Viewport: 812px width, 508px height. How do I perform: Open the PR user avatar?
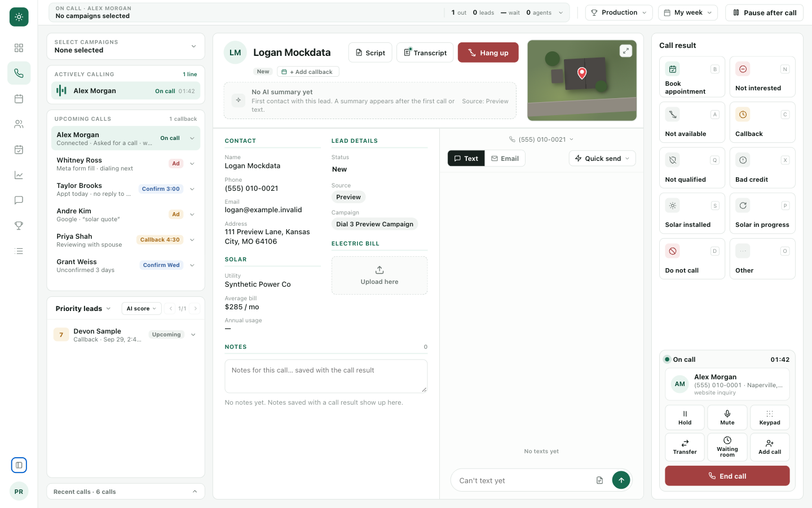(19, 492)
